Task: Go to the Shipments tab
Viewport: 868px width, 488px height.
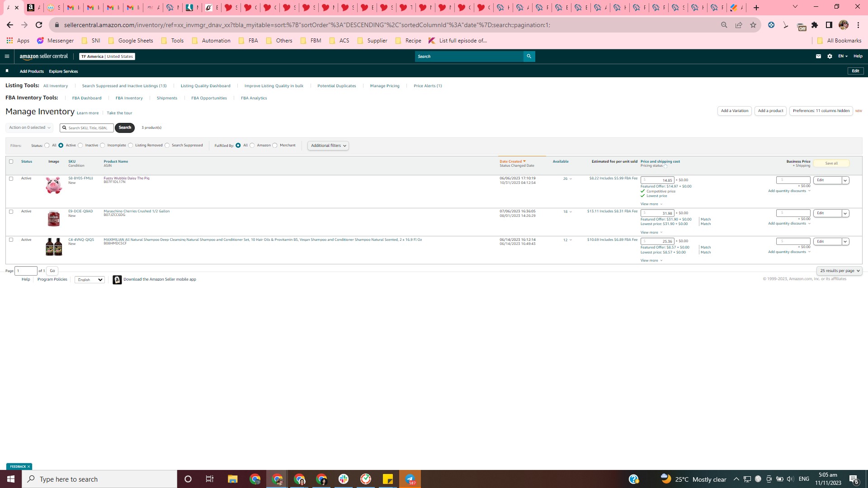Action: click(x=167, y=98)
